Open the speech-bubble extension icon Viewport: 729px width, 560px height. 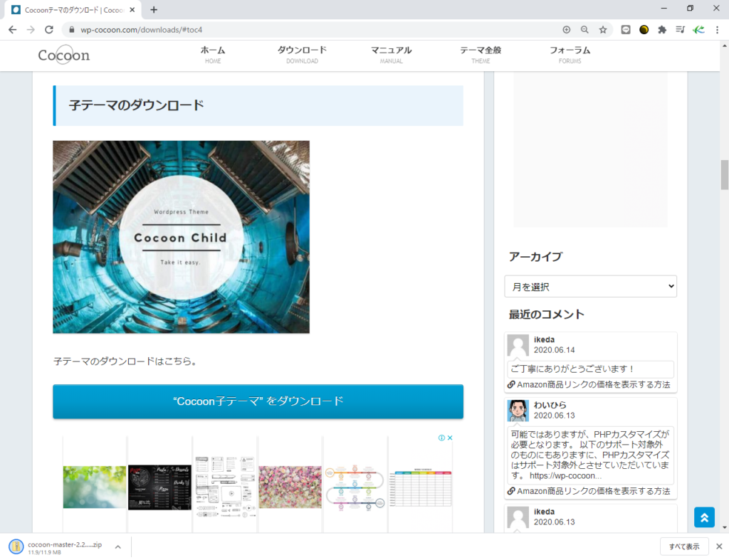coord(626,30)
